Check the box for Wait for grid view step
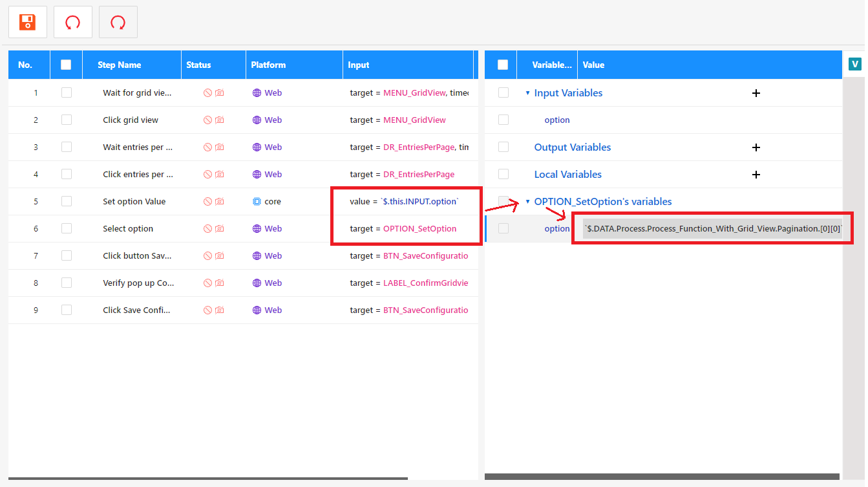 (x=67, y=93)
